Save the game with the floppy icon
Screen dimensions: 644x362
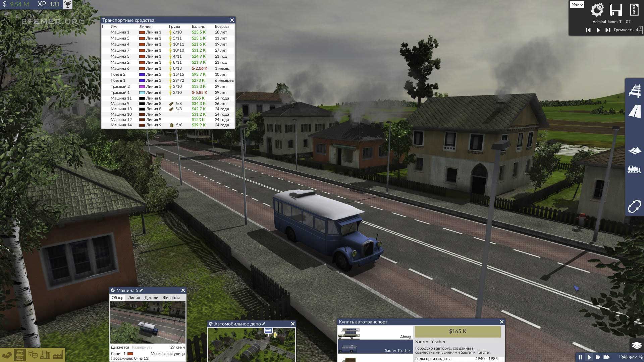[x=615, y=10]
